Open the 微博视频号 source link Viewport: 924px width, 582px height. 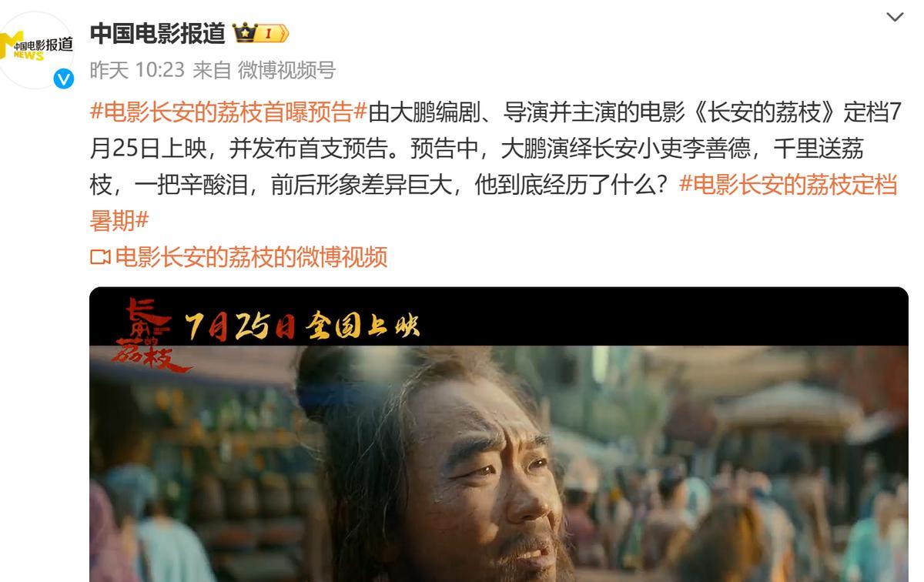(286, 70)
